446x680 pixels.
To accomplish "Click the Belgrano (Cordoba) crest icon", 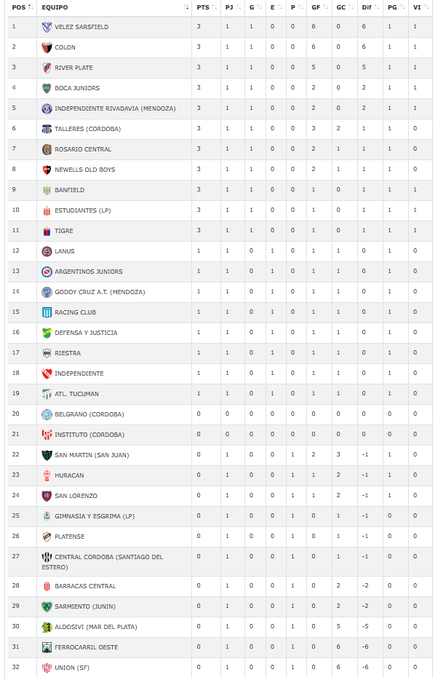I will point(46,414).
